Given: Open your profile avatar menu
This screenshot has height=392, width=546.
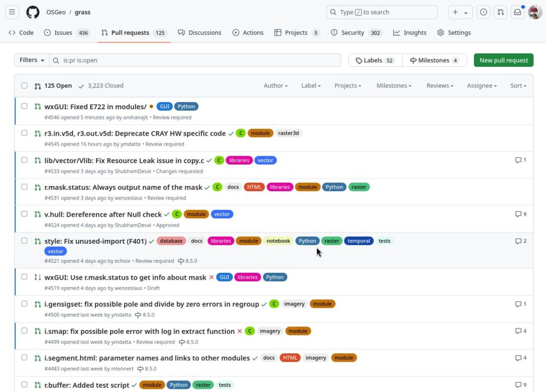Looking at the screenshot, I should click(x=535, y=12).
